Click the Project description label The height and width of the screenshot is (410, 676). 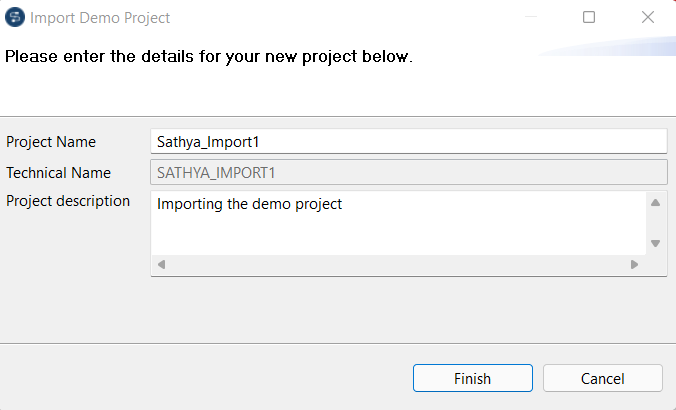[68, 200]
